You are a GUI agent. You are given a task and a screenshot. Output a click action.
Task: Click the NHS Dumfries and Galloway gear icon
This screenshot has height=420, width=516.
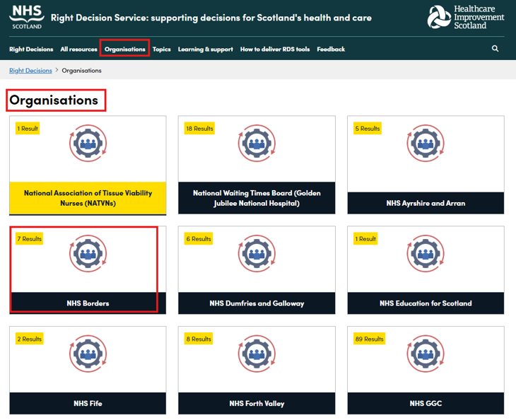coord(257,253)
